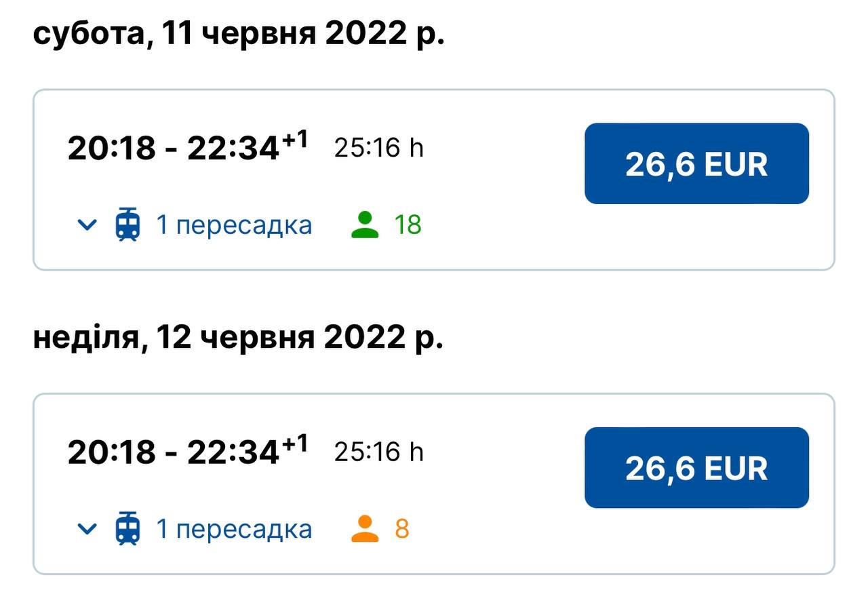868x590 pixels.
Task: Expand details of the June 12 connection
Action: click(87, 529)
